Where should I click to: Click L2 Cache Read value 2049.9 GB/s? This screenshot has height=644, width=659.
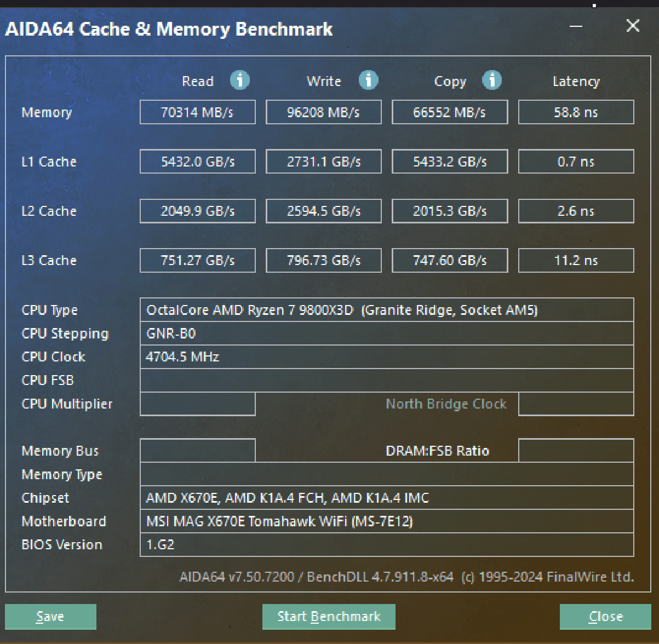point(198,211)
